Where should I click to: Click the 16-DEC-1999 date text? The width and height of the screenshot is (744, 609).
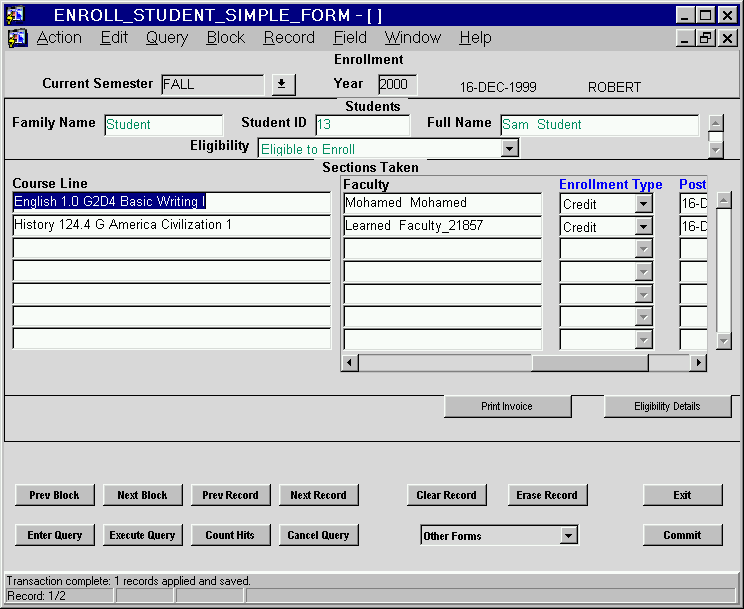coord(498,87)
